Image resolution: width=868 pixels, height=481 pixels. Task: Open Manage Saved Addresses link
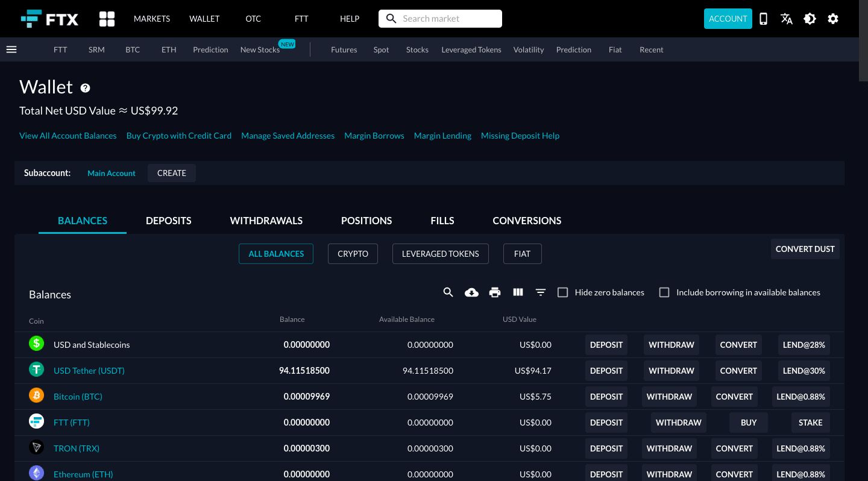point(288,136)
